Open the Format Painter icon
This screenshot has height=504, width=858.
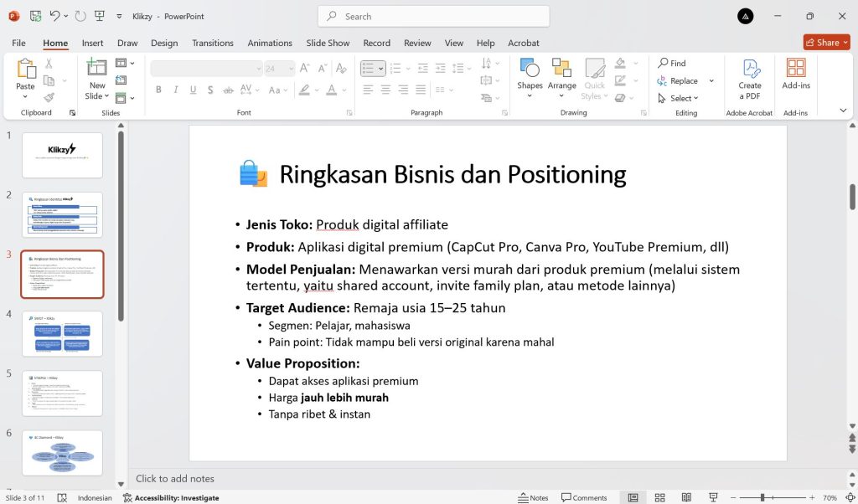point(48,99)
